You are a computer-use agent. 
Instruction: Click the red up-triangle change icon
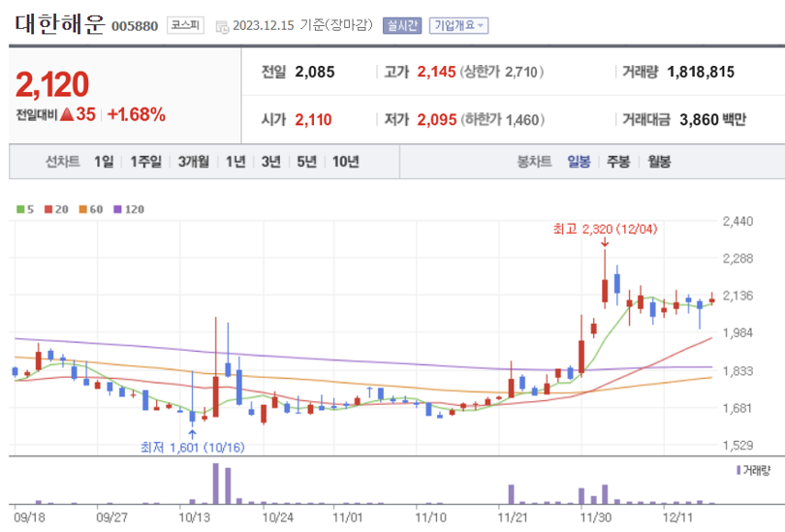67,114
